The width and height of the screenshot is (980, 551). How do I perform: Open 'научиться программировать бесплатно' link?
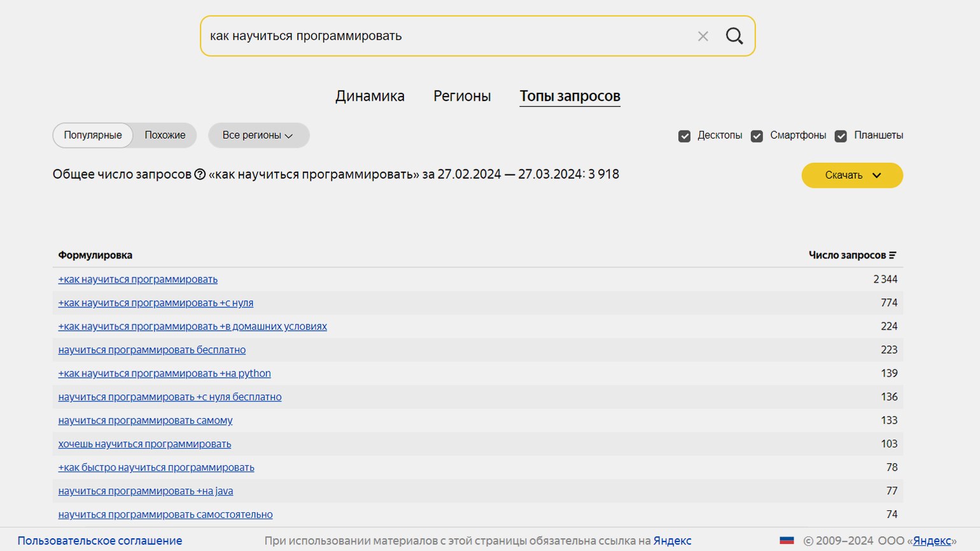coord(152,350)
